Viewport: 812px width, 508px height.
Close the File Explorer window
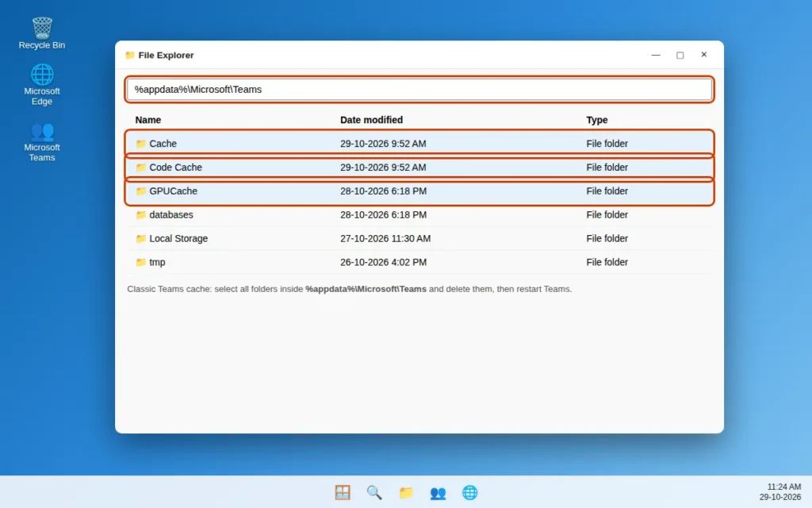(704, 55)
